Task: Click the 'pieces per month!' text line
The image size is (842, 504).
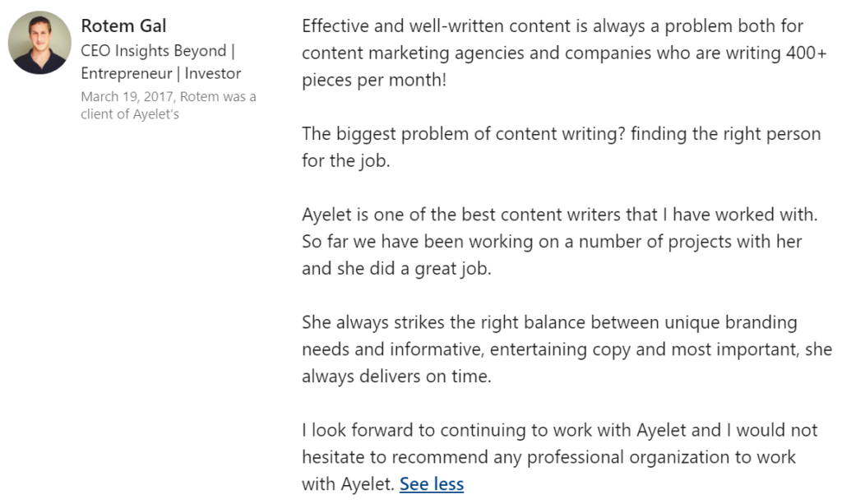Action: coord(374,80)
